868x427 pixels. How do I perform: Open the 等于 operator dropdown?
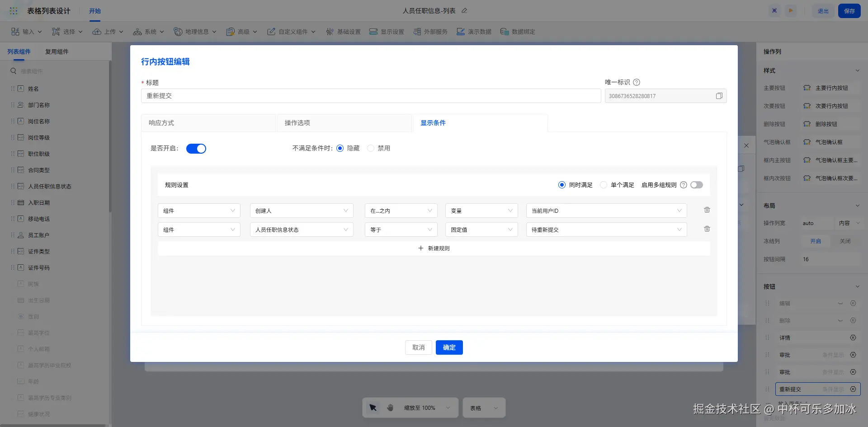click(401, 230)
